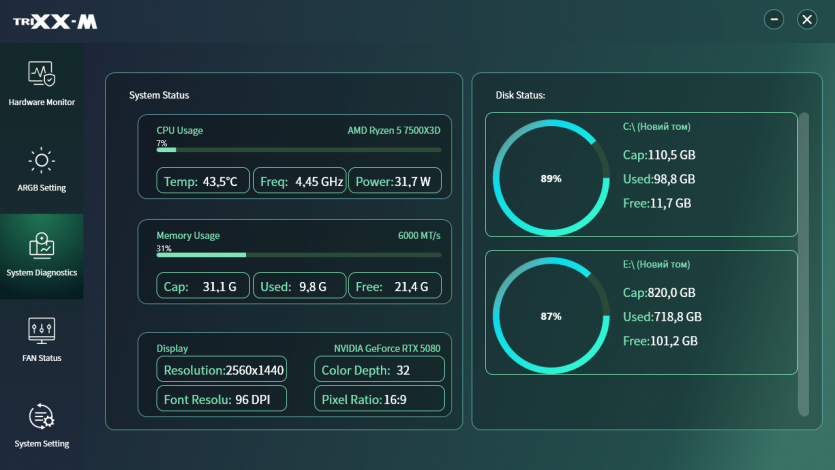Screen dimensions: 835x470
Task: Click the Power 31,7 W field
Action: point(394,182)
